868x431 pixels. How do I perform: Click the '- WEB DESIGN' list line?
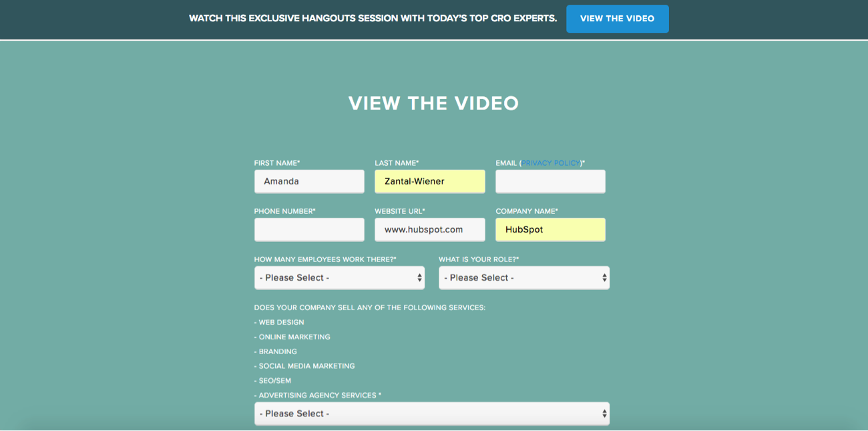[x=279, y=322]
